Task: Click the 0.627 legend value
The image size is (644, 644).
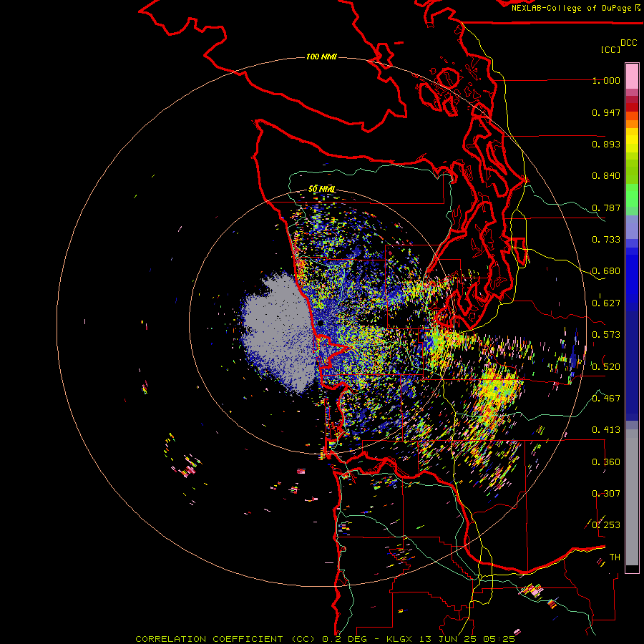Action: pos(606,303)
